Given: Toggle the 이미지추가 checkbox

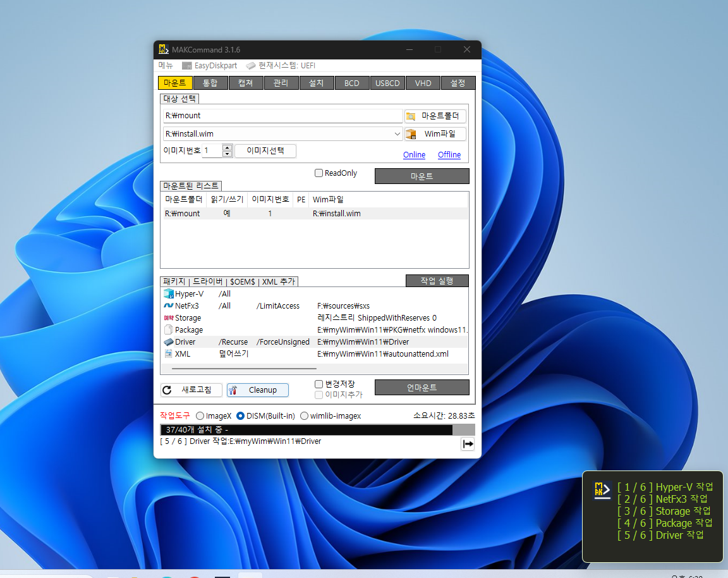Looking at the screenshot, I should (x=319, y=395).
